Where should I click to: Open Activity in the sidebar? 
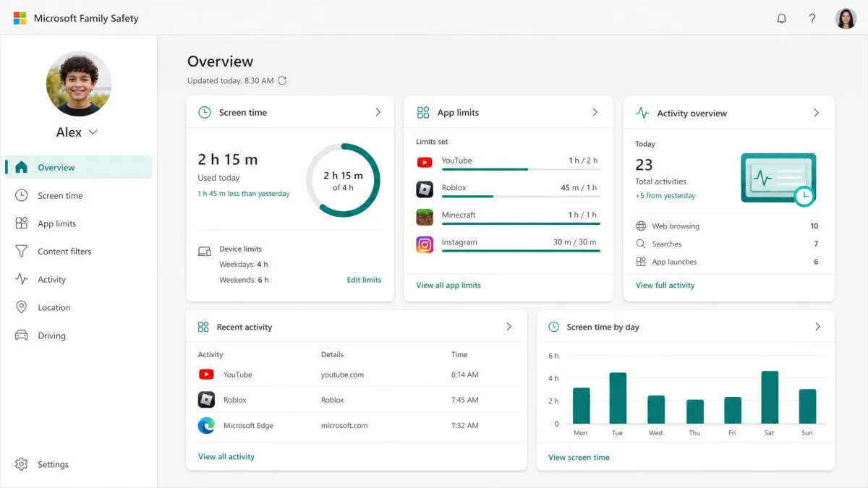(79, 279)
